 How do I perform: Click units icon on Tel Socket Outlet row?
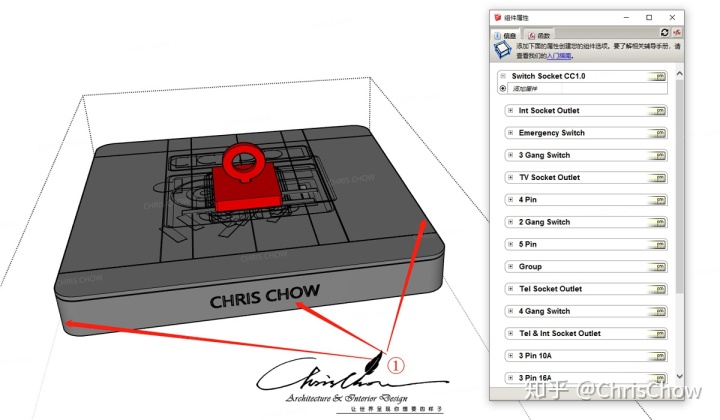pyautogui.click(x=658, y=289)
